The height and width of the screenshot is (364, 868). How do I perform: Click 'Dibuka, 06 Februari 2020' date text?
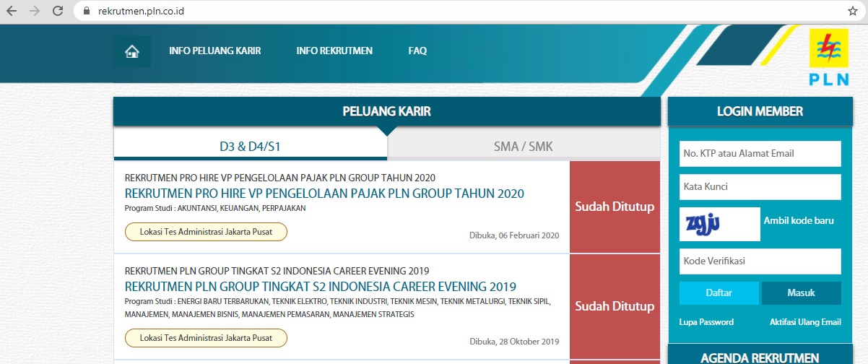pos(514,235)
